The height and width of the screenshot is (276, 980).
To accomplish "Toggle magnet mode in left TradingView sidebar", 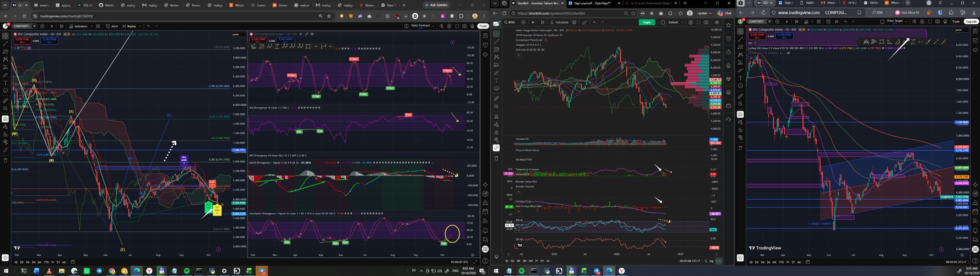I will [5, 119].
